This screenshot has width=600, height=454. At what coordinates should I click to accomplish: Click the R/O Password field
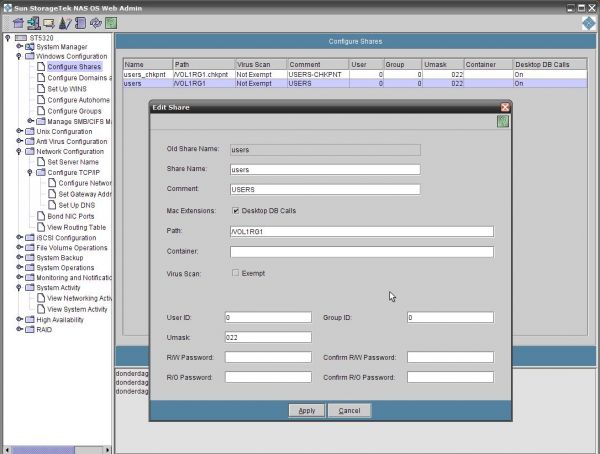tap(268, 377)
